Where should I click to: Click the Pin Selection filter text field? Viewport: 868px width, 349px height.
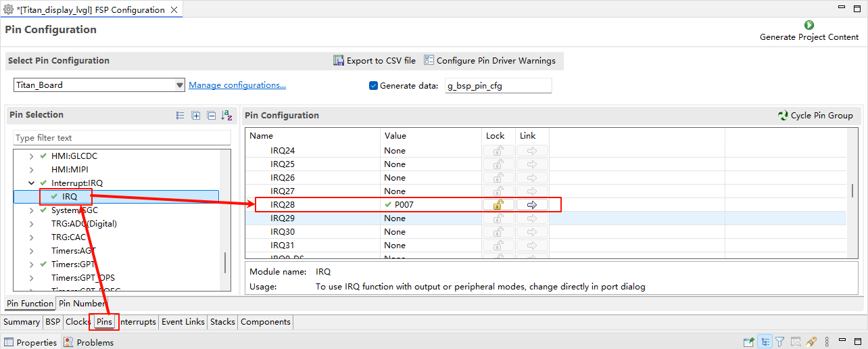click(x=122, y=138)
